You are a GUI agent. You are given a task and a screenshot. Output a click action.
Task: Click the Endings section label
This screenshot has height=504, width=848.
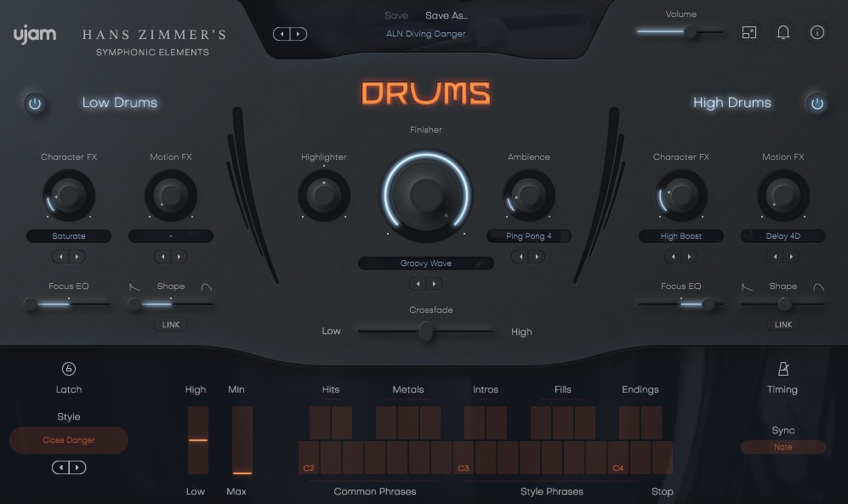click(x=640, y=390)
